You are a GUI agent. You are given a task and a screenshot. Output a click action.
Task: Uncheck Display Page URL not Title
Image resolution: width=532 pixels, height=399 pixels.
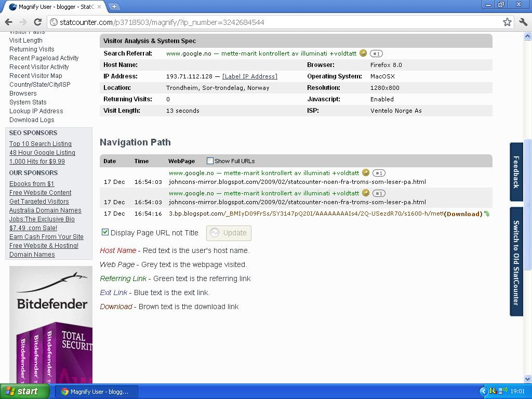tap(105, 232)
